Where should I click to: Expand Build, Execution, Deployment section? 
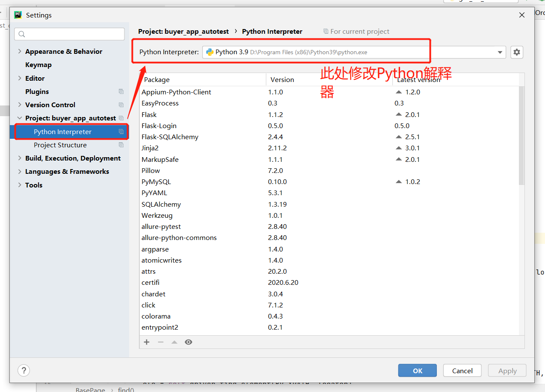tap(20, 158)
